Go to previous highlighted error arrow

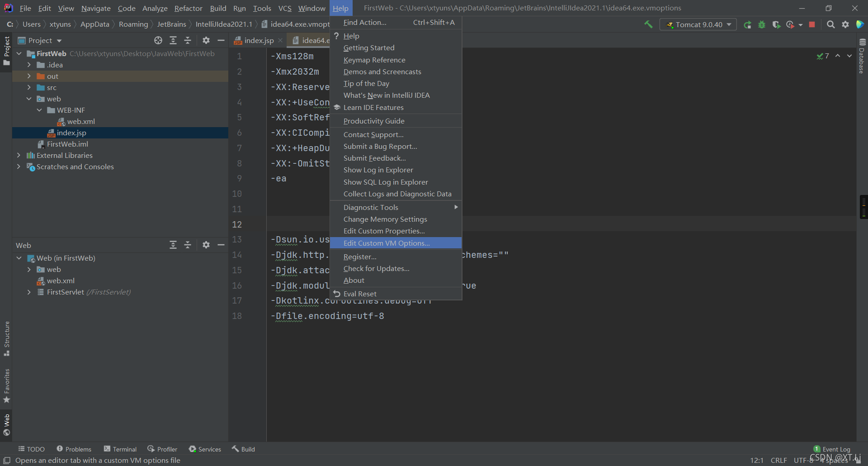838,56
